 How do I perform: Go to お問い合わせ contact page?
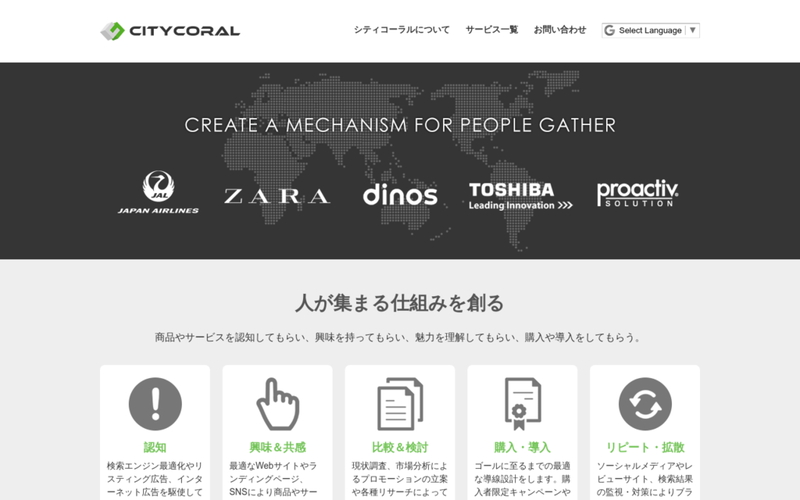560,30
